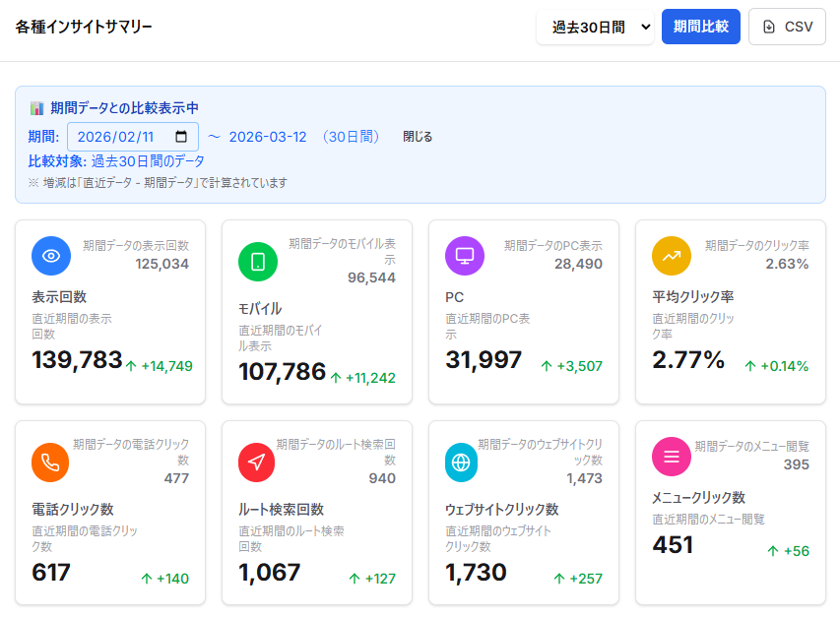Click the 各種インサイトサマリー page title
Viewport: 840px width, 617px height.
pos(84,28)
